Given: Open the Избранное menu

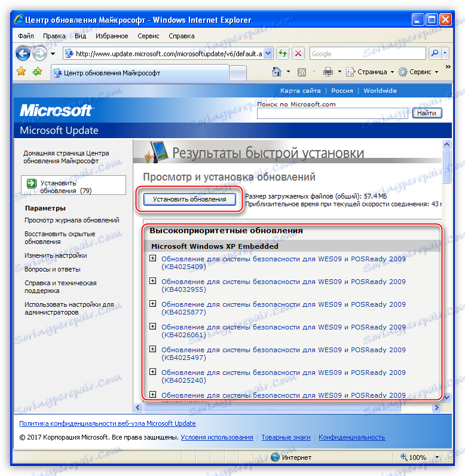Looking at the screenshot, I should [x=112, y=36].
